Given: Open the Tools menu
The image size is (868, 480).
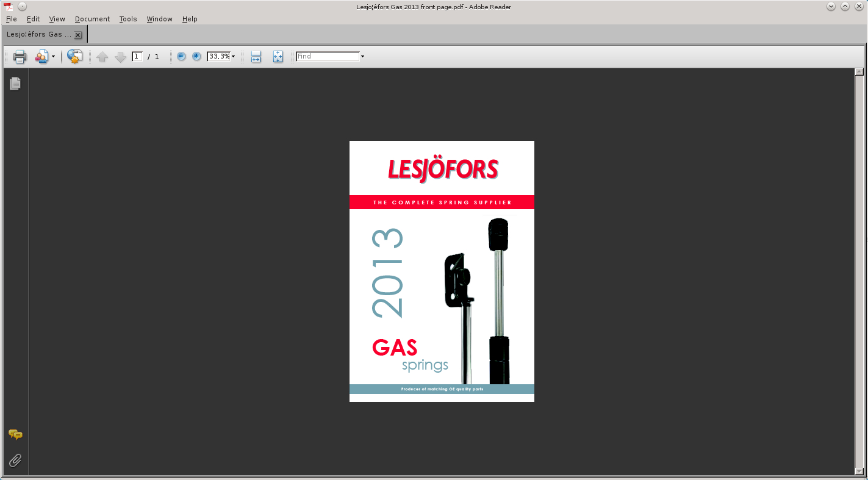Looking at the screenshot, I should point(128,19).
